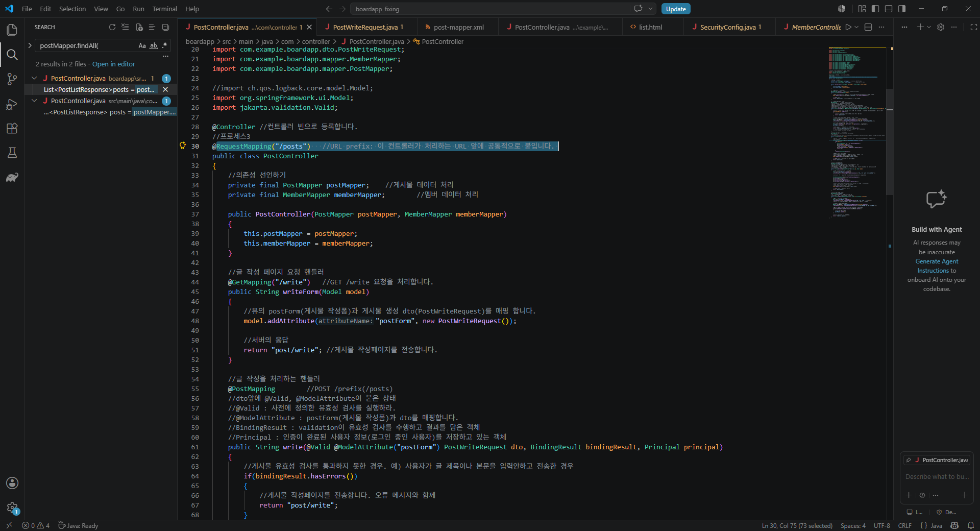This screenshot has width=980, height=531.
Task: Click the lightbulb quick-fix icon on line 30
Action: click(x=183, y=146)
